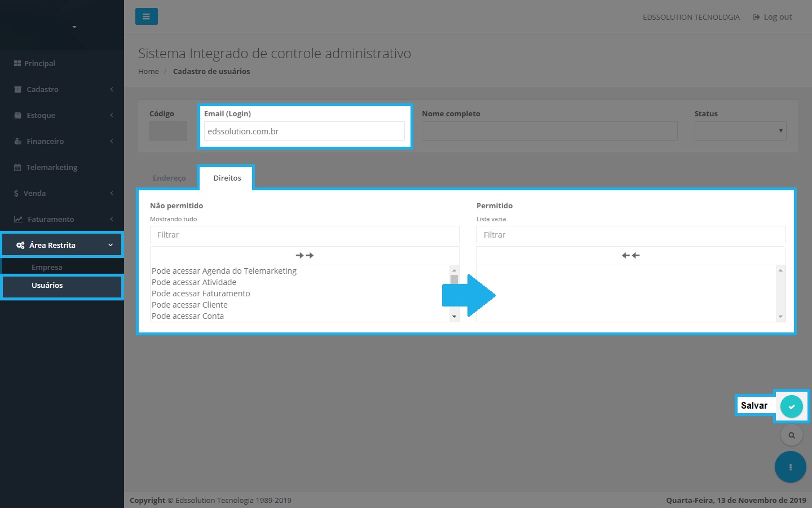
Task: Expand the Financeiro submenu chevron
Action: (112, 141)
